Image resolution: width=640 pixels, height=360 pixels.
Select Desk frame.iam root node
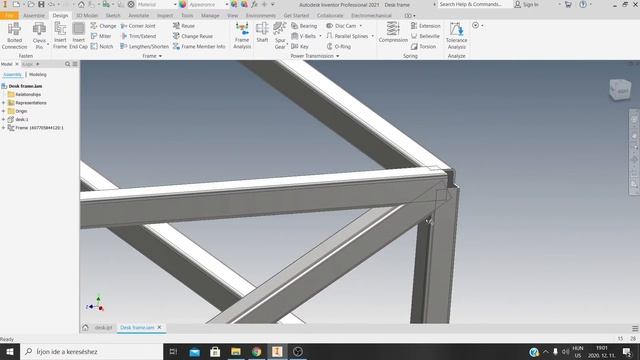(x=25, y=86)
